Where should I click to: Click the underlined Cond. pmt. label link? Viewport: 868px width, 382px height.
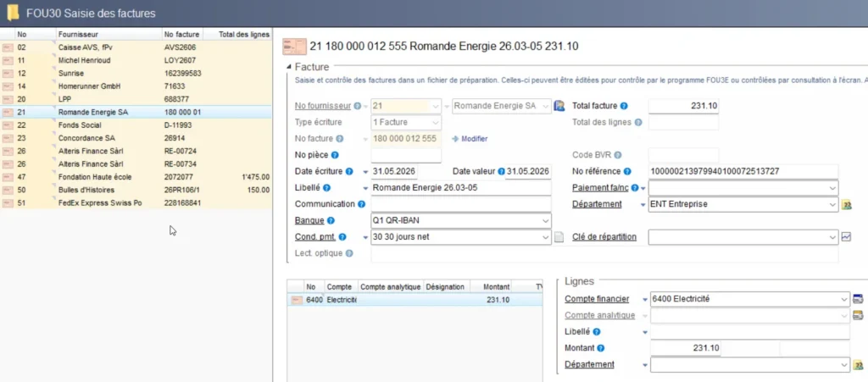click(315, 237)
